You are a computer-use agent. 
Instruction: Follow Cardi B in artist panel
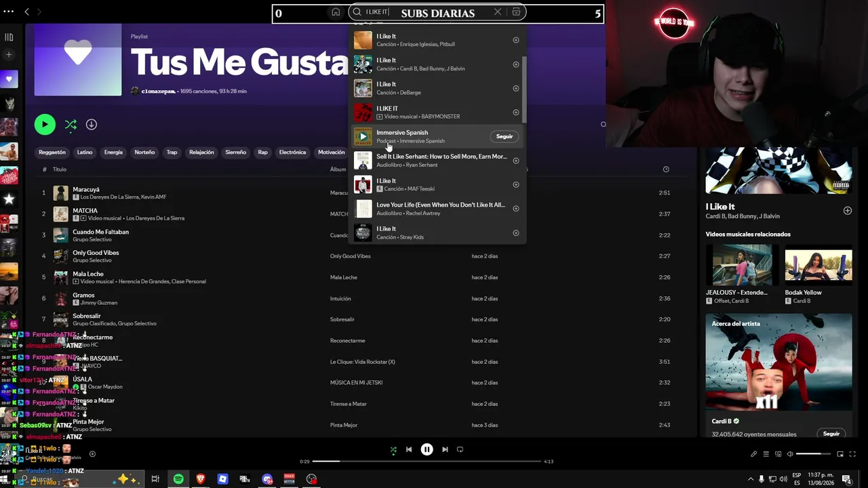(x=831, y=434)
